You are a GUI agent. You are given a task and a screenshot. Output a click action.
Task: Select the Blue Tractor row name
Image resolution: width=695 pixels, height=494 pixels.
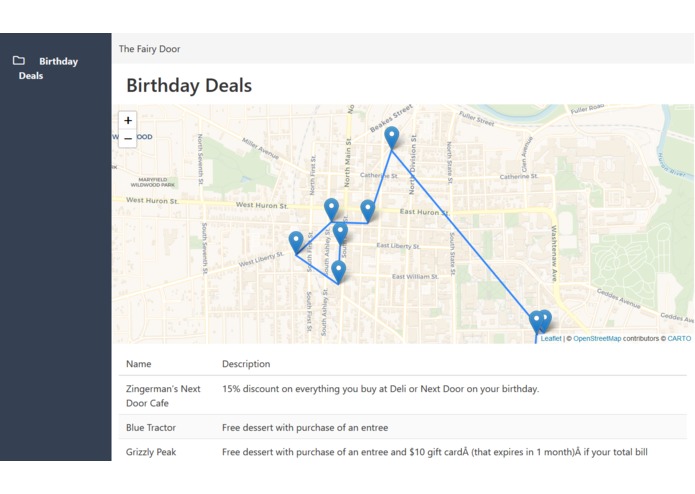coord(151,428)
